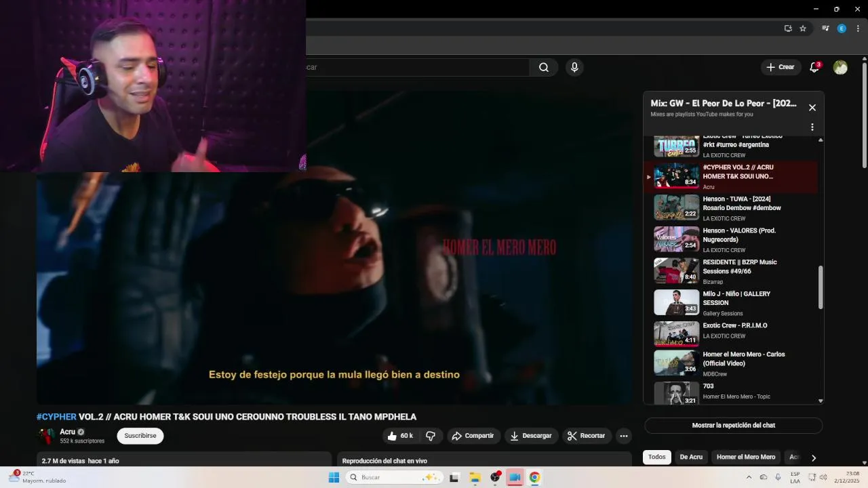Select the Homer el Mero Mero filter chip
Screen dimensions: 868x488
[x=746, y=457]
